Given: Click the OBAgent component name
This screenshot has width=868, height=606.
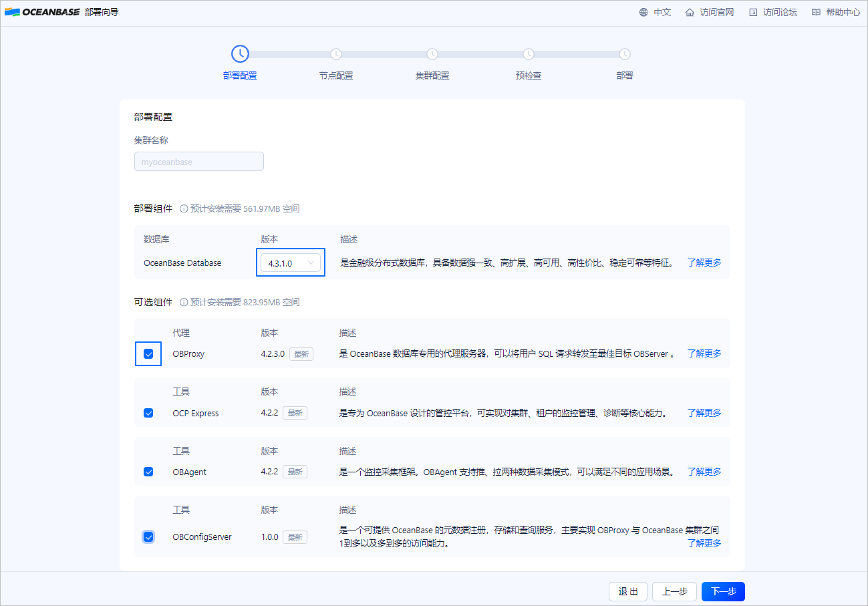Looking at the screenshot, I should (x=190, y=472).
